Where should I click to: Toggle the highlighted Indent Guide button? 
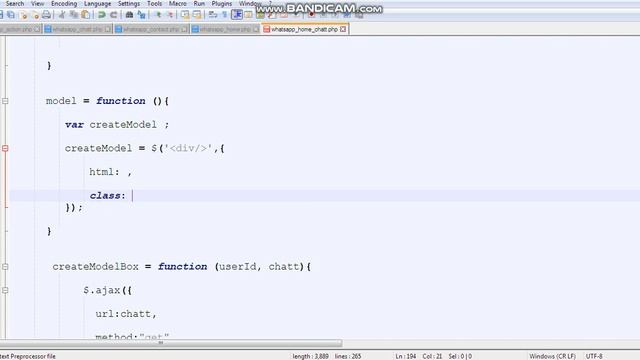[237, 15]
